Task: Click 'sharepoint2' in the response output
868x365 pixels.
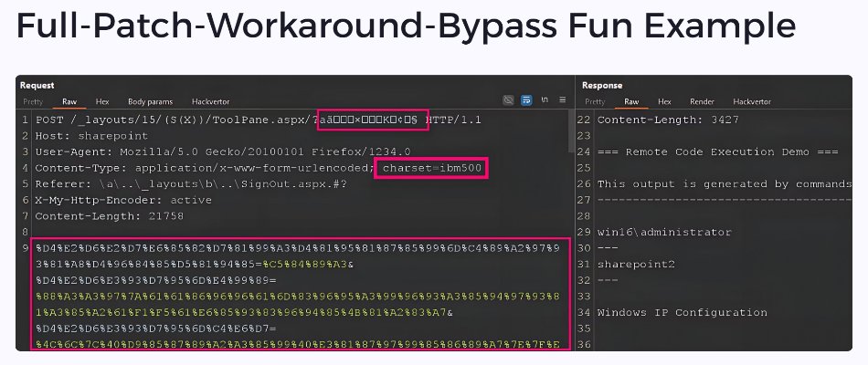Action: (636, 265)
